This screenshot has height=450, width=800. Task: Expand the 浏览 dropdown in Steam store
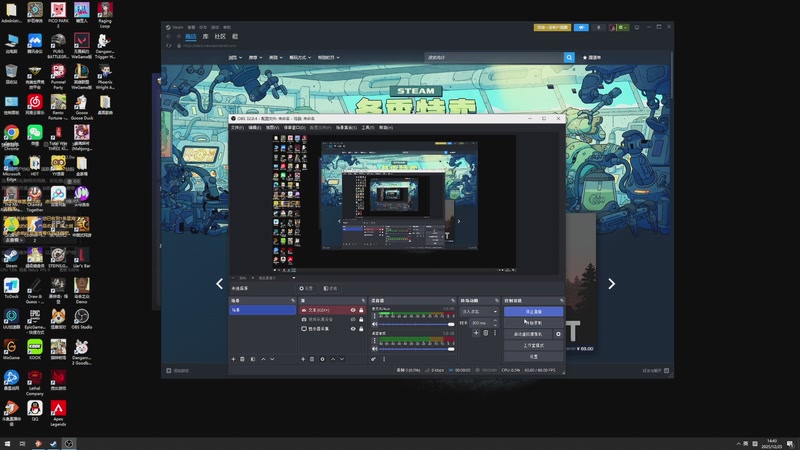235,58
